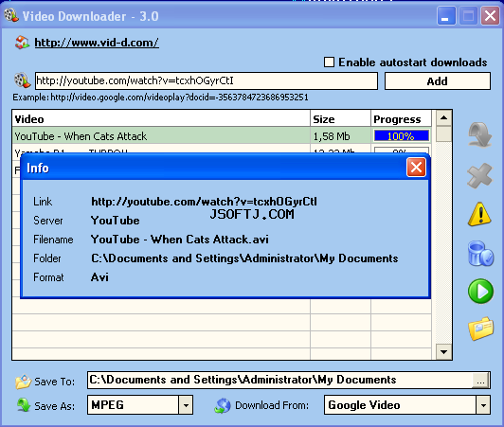Image resolution: width=504 pixels, height=427 pixels.
Task: Click the recycle bin clear icon
Action: (x=480, y=254)
